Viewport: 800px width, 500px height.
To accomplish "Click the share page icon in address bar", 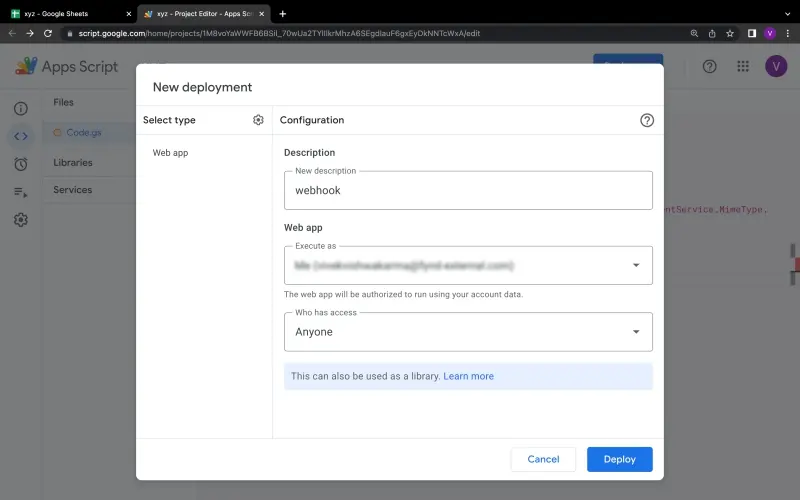I will tap(712, 33).
